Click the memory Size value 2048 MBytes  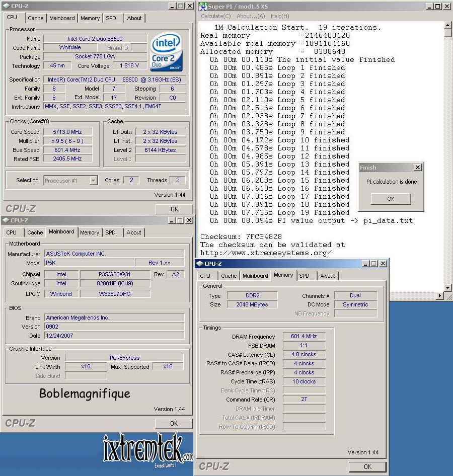point(252,304)
